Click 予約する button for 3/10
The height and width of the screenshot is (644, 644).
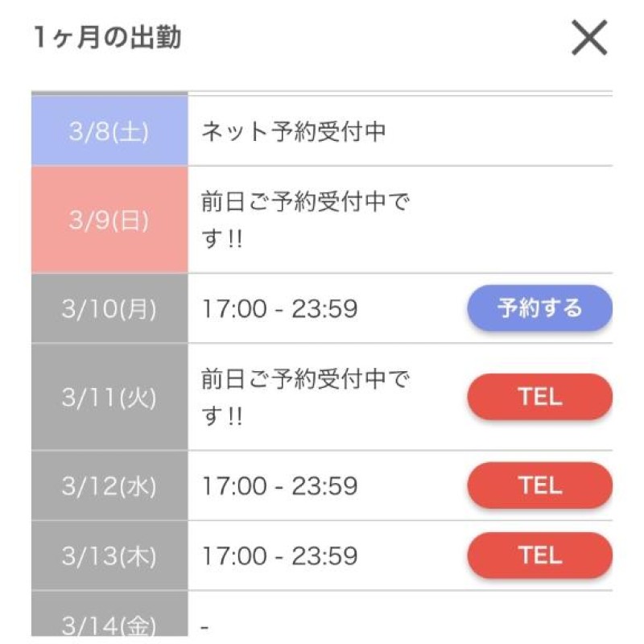(x=539, y=308)
